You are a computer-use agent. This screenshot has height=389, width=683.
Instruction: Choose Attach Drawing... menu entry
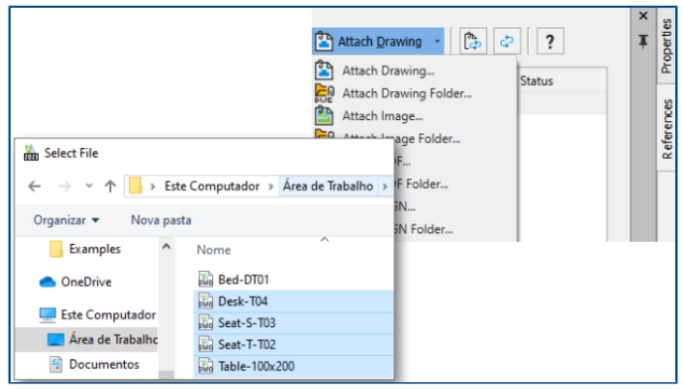(388, 71)
